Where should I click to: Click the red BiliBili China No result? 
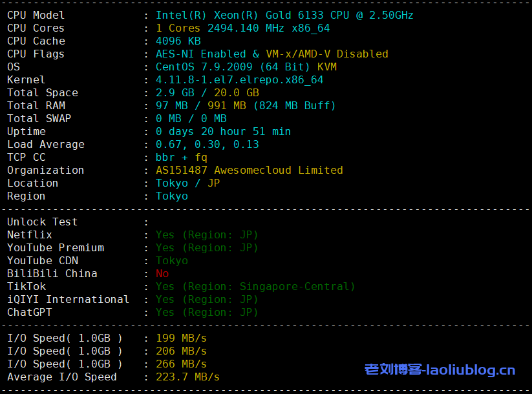pyautogui.click(x=162, y=273)
